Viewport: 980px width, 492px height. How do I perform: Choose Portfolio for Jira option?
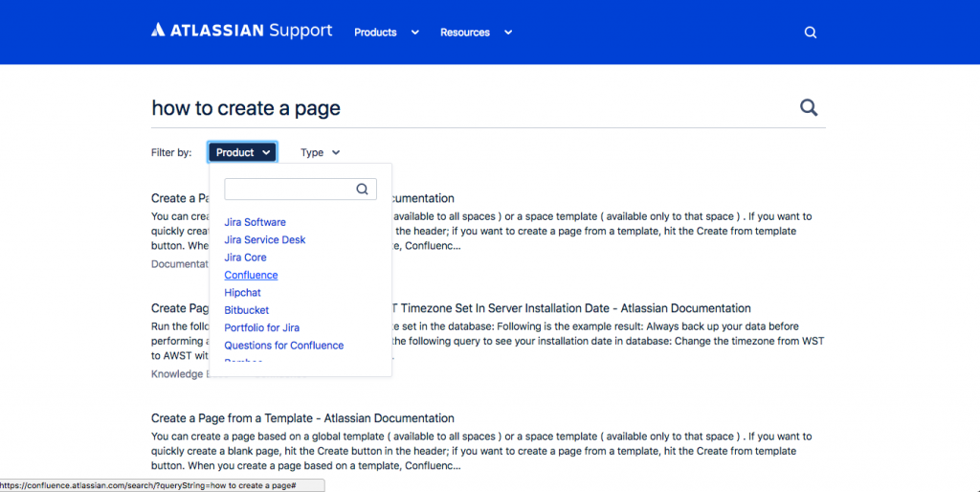coord(261,327)
